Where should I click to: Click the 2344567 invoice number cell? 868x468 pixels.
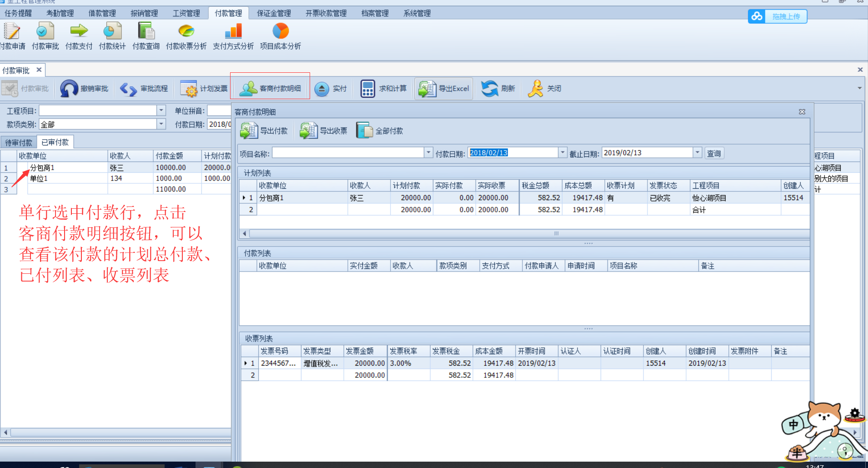(279, 363)
